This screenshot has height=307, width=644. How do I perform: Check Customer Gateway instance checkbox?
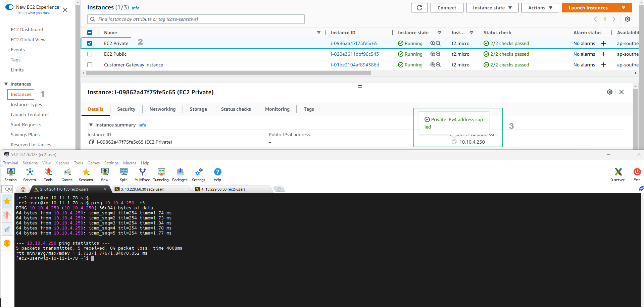point(90,65)
